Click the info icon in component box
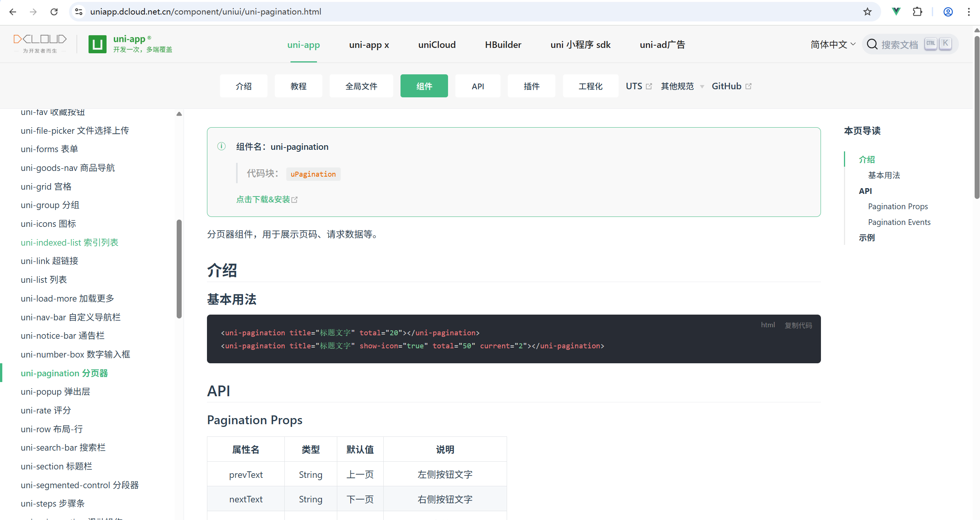Screen dimensions: 980x520 coord(222,146)
